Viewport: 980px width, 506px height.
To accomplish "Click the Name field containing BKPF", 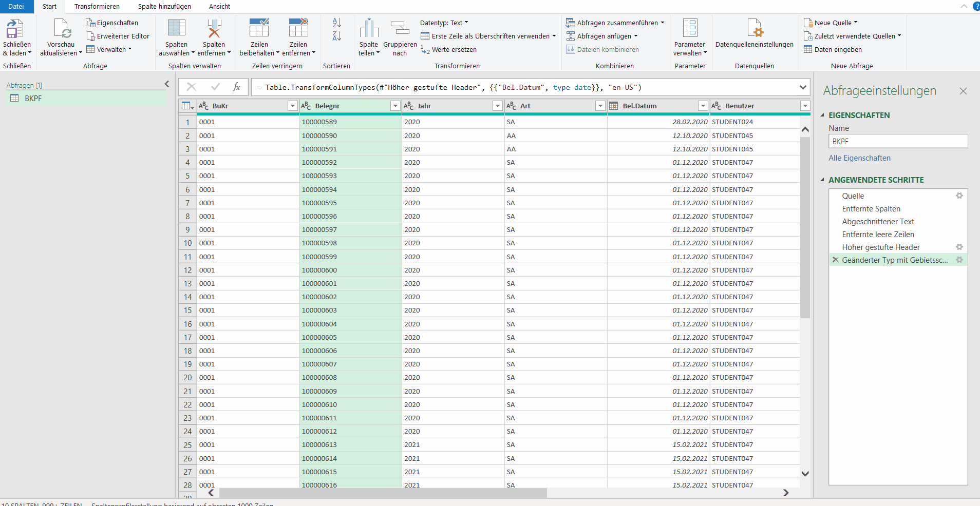I will pos(897,141).
